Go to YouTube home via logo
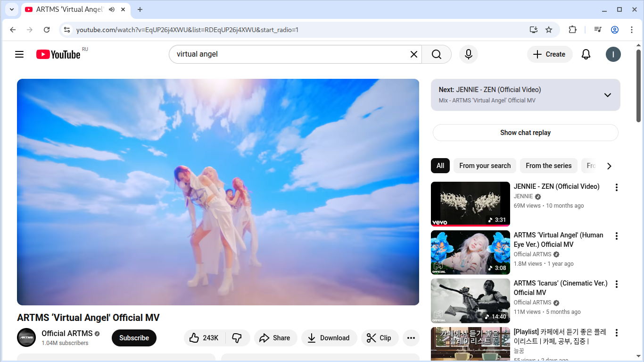The height and width of the screenshot is (362, 644). point(58,54)
